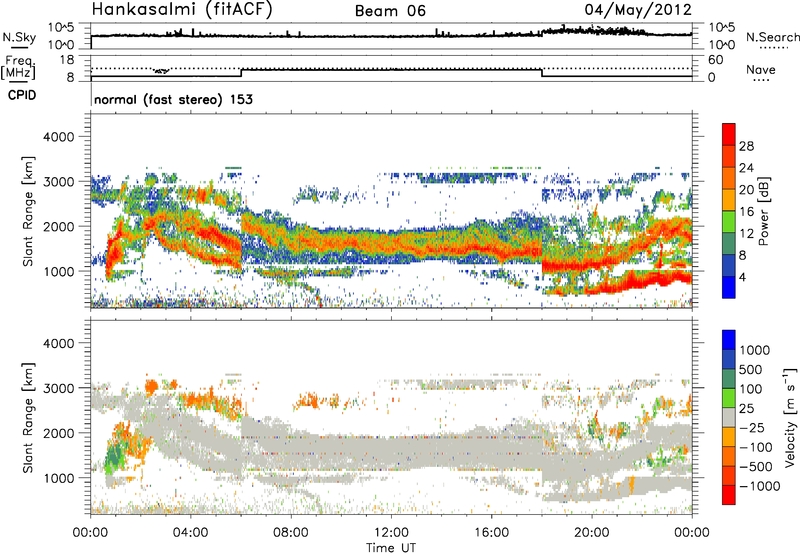Click the -25 tick on Velocity colorbar
800x554 pixels.
point(755,427)
